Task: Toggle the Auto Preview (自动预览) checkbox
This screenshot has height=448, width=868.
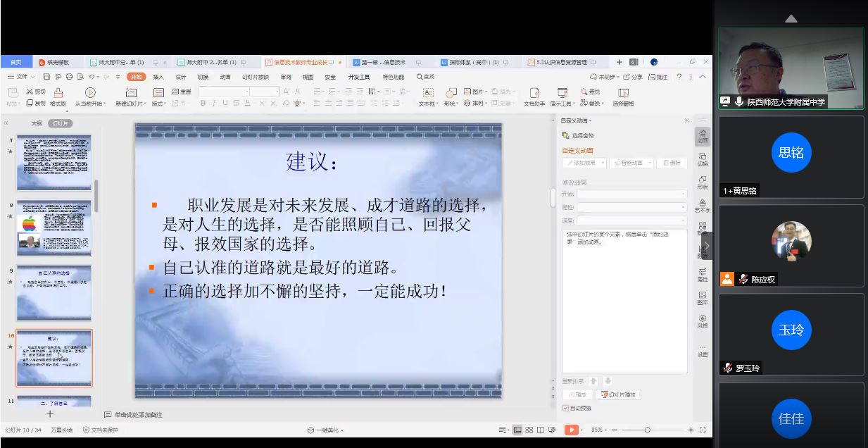Action: (566, 408)
